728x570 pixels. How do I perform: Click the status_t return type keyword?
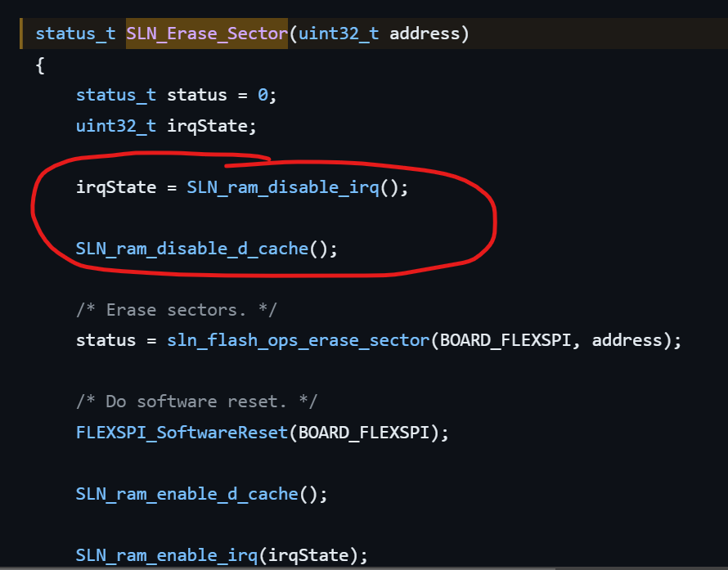[74, 34]
